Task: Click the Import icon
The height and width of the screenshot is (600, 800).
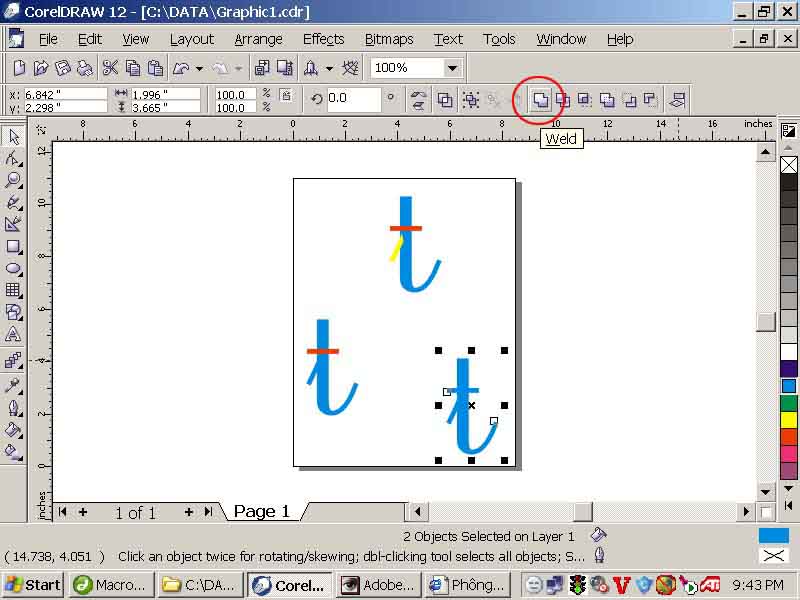Action: coord(262,68)
